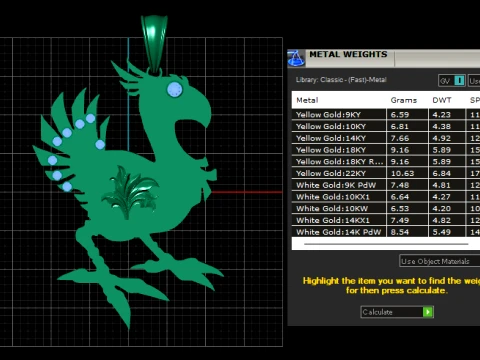Select the Yellow Gold:9KY row

(x=386, y=115)
